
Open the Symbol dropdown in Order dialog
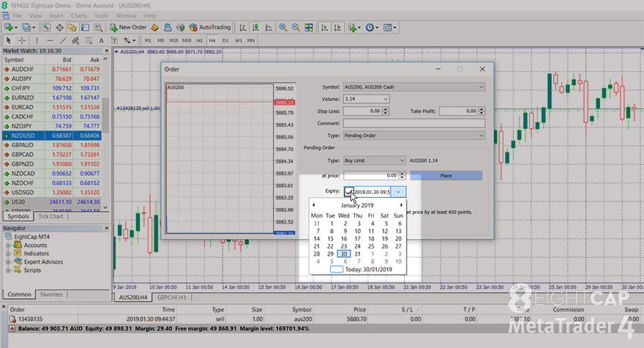click(x=481, y=86)
